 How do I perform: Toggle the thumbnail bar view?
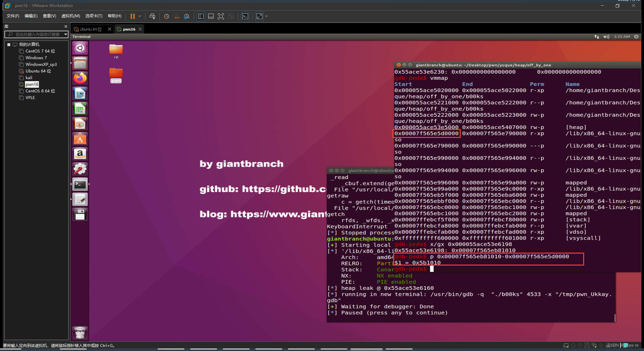[x=211, y=16]
